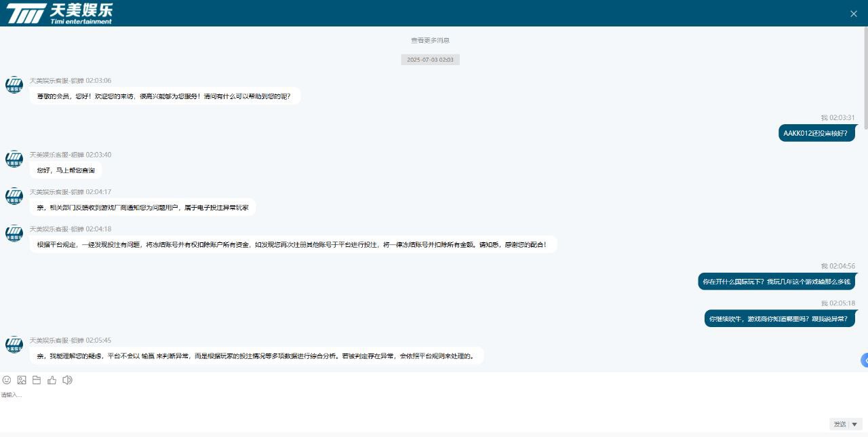
Task: Click agent avatar beside the 02:05:45 message
Action: [14, 345]
